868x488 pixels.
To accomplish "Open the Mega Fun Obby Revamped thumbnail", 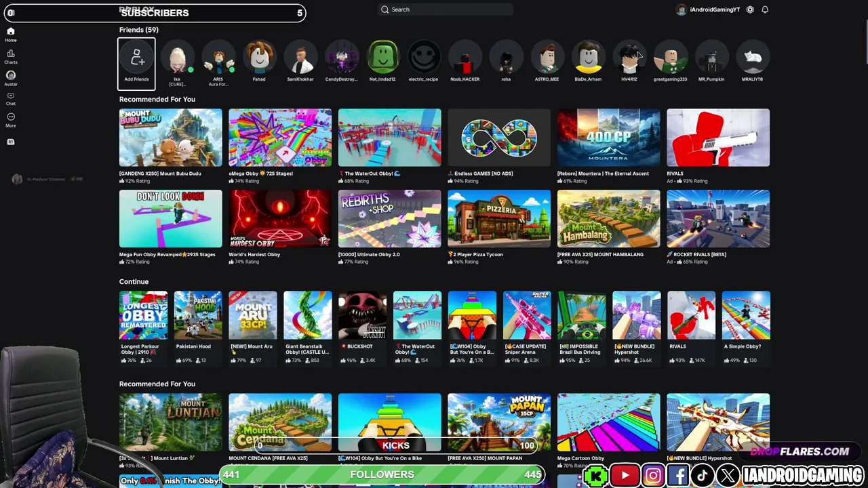I will tap(170, 218).
